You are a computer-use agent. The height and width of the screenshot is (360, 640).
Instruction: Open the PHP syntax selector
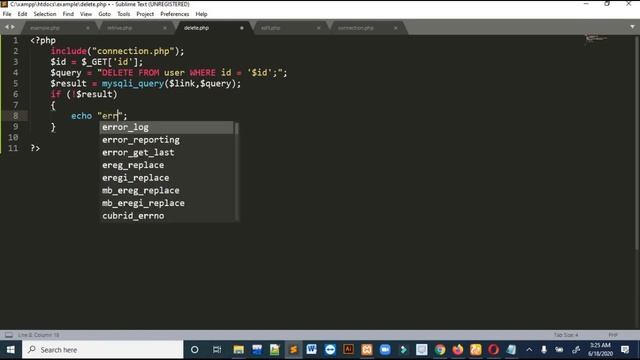click(613, 335)
